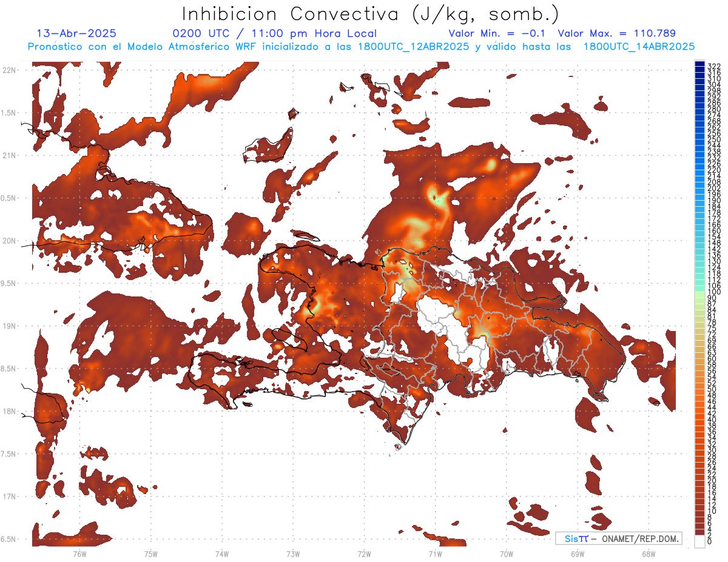Viewport: 728px width, 562px height.
Task: Click the "18N" latitude label
Action: coord(9,412)
